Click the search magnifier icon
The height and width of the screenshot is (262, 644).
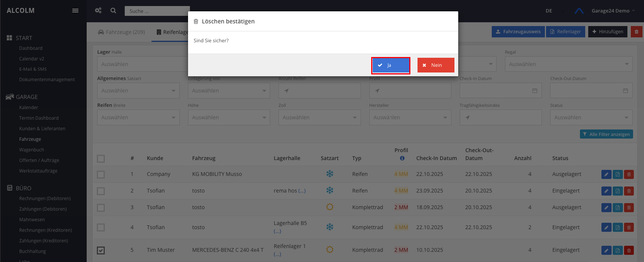[113, 11]
